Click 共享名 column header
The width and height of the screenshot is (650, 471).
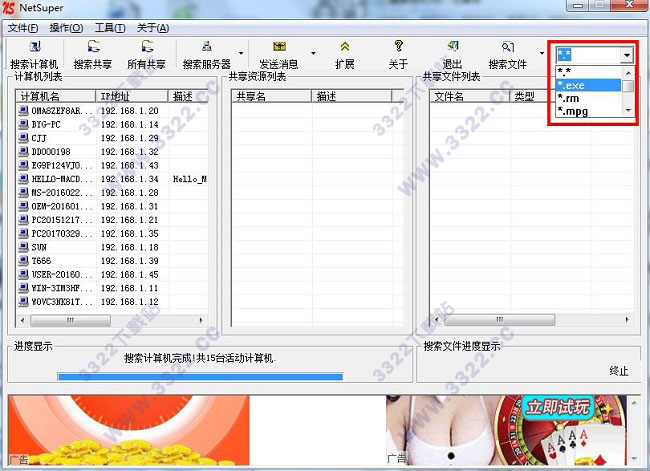271,96
